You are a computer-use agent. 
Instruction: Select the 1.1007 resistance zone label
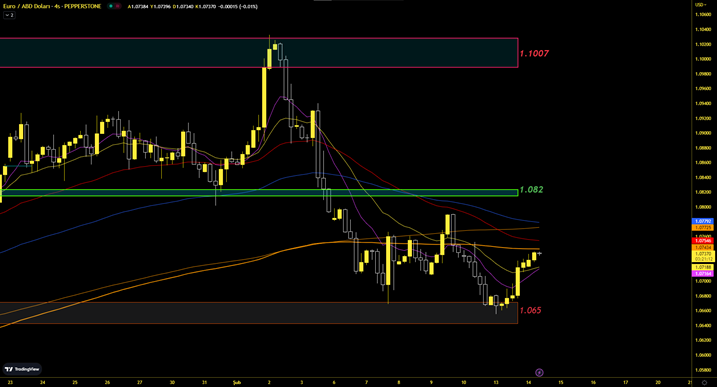[x=534, y=53]
